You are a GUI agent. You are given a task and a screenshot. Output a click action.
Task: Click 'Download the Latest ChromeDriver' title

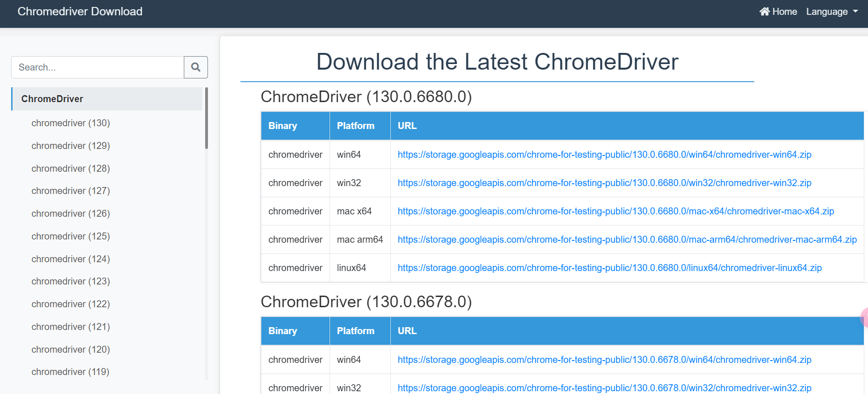(497, 62)
